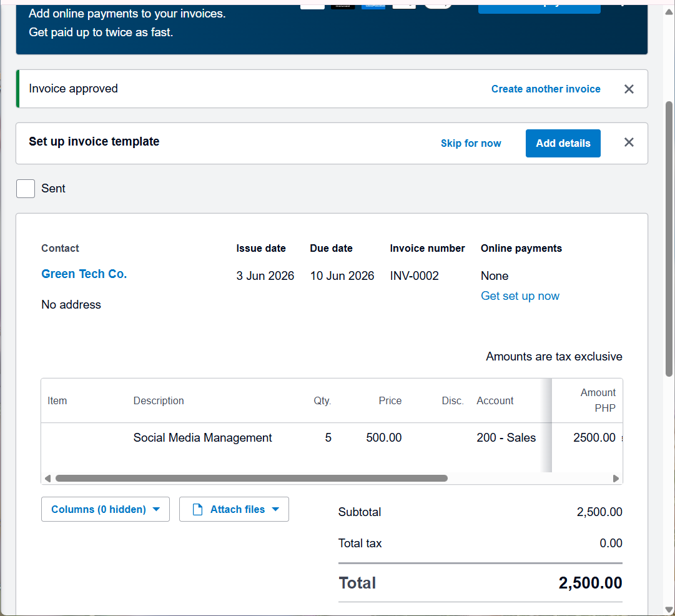This screenshot has height=616, width=675.
Task: Click the 3 Jun 2026 issue date
Action: (265, 276)
